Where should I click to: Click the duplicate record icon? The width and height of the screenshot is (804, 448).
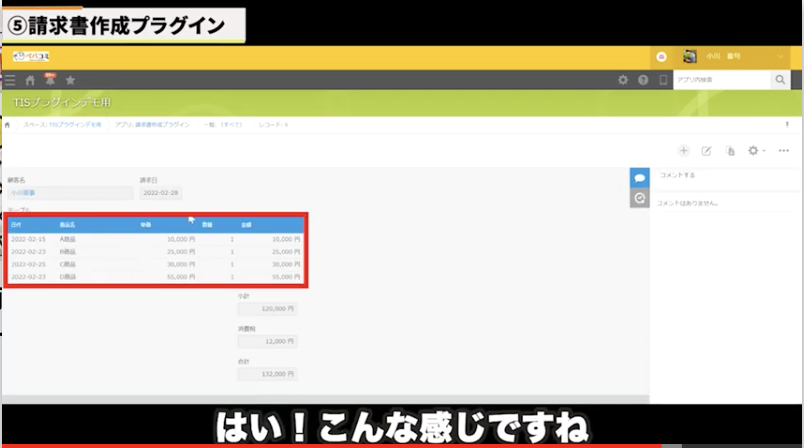tap(729, 150)
